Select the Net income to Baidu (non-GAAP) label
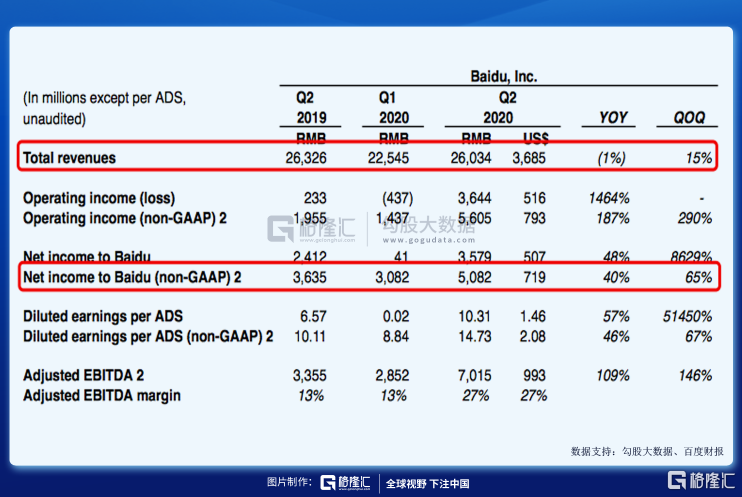The image size is (742, 497). (x=132, y=277)
